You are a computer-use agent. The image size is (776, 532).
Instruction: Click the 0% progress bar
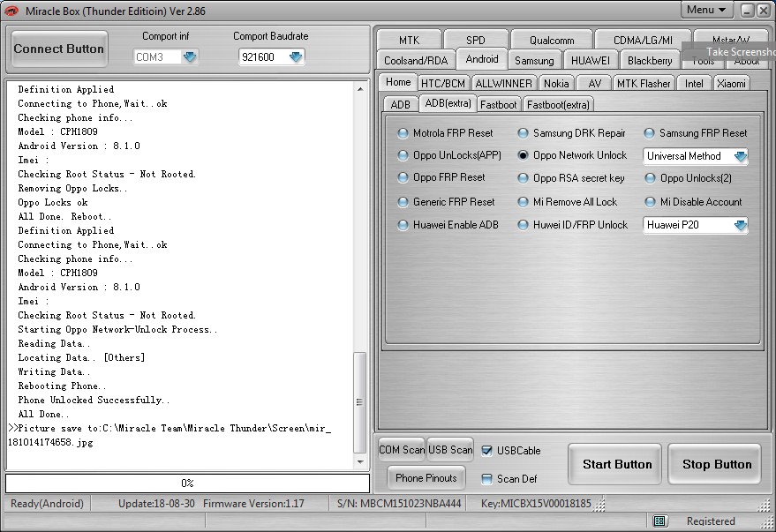coord(187,483)
